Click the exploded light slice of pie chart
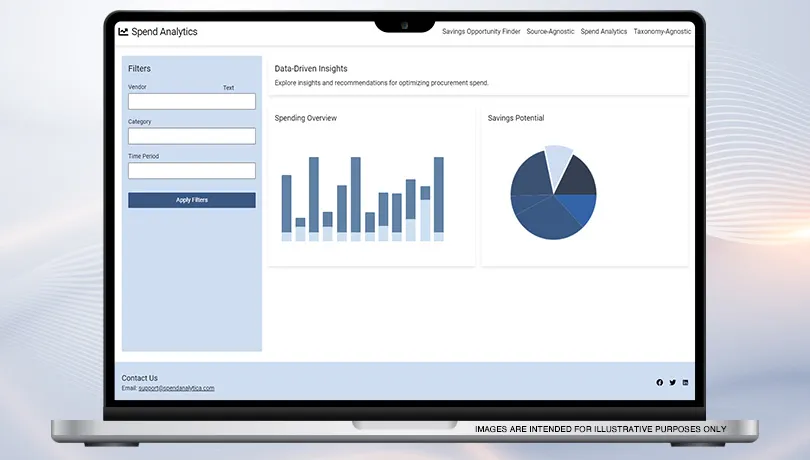The height and width of the screenshot is (460, 810). 559,160
